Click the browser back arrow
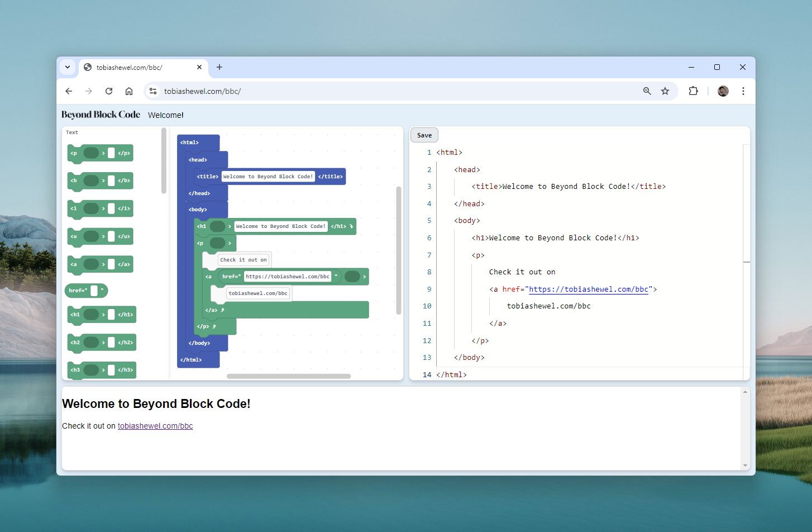812x532 pixels. click(69, 91)
